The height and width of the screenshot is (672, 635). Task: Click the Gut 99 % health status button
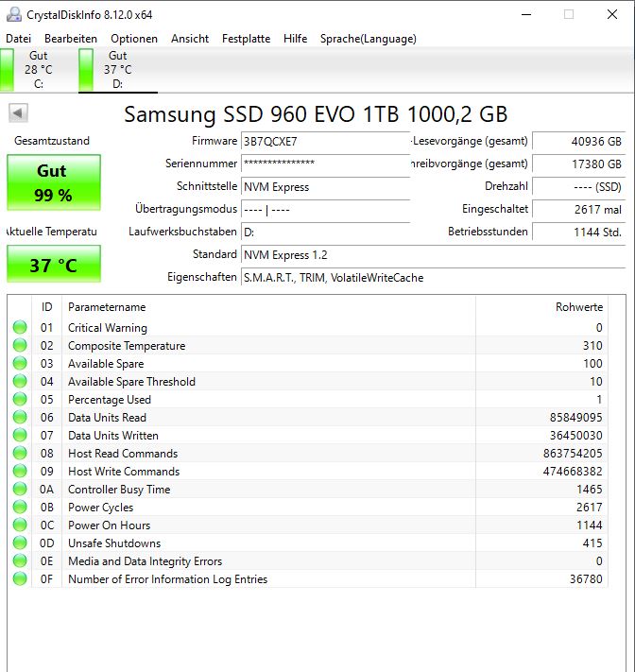click(54, 182)
